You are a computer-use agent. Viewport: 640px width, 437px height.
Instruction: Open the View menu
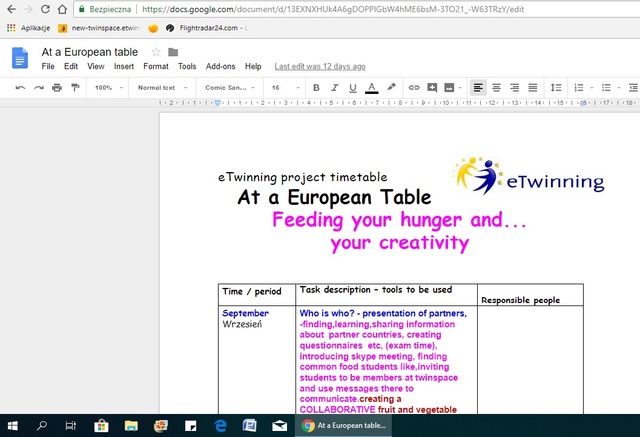(96, 66)
